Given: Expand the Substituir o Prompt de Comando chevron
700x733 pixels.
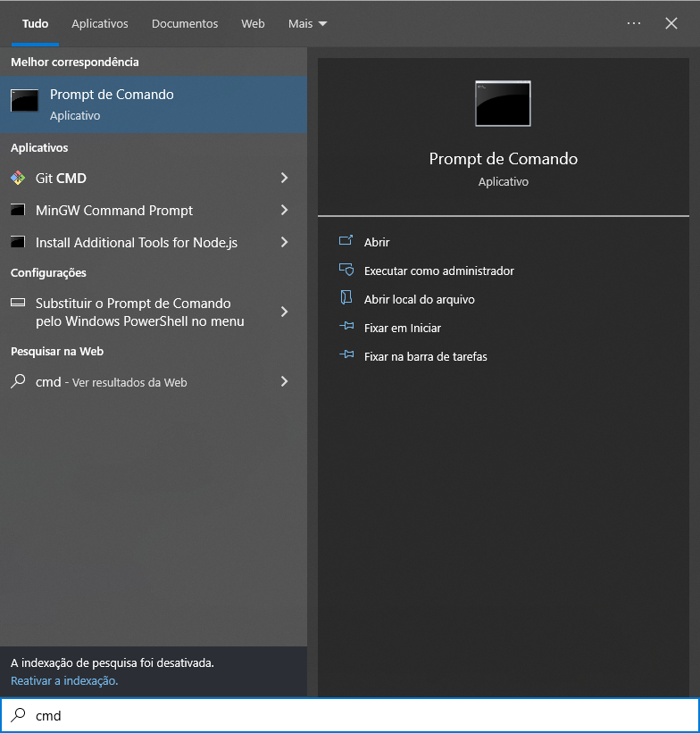Looking at the screenshot, I should coord(284,312).
